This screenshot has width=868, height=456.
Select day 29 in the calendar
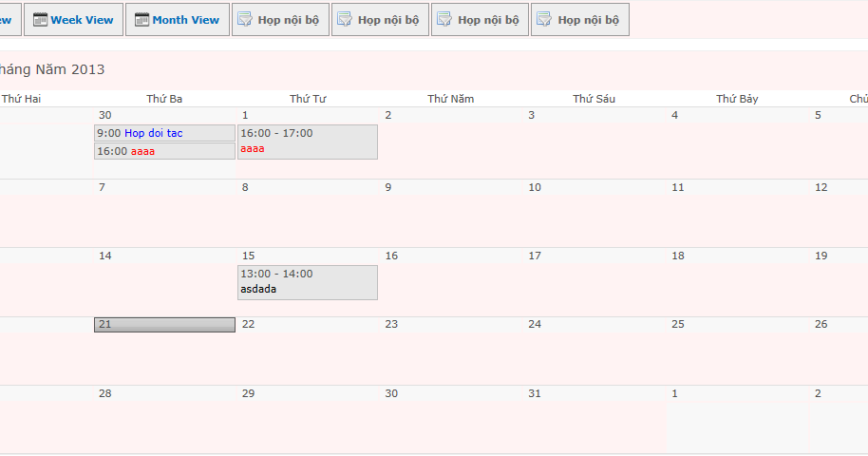(x=248, y=393)
